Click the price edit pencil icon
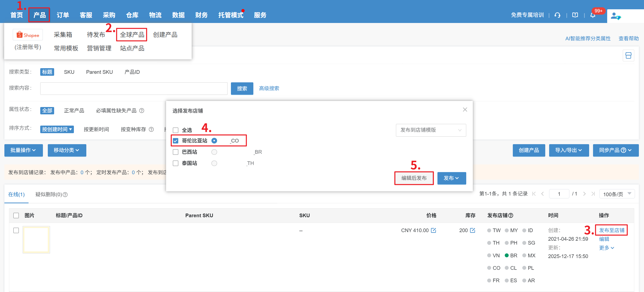This screenshot has width=644, height=292. [x=434, y=230]
